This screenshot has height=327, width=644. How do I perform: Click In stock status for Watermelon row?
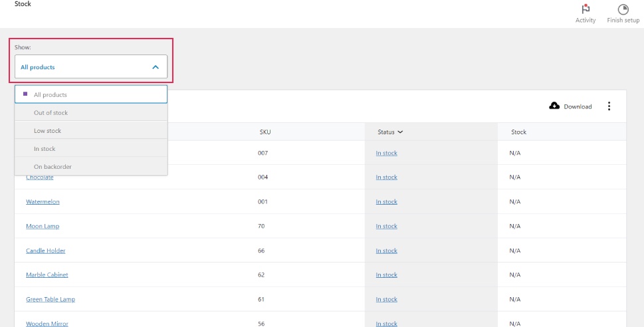point(386,202)
